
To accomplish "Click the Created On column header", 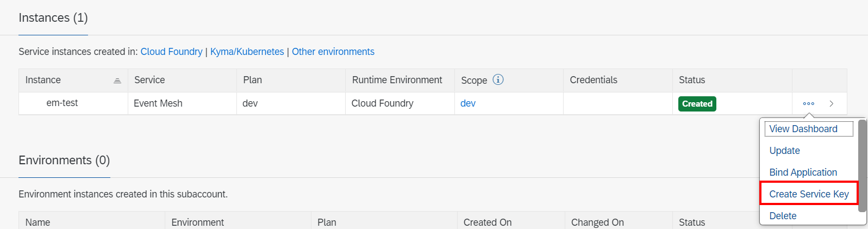I will click(488, 222).
